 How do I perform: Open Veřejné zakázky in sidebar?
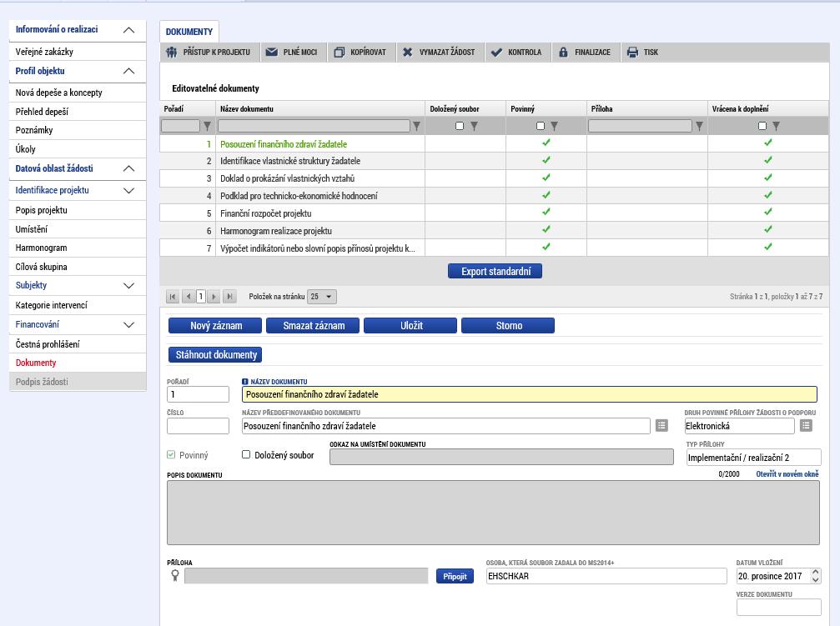(x=78, y=52)
